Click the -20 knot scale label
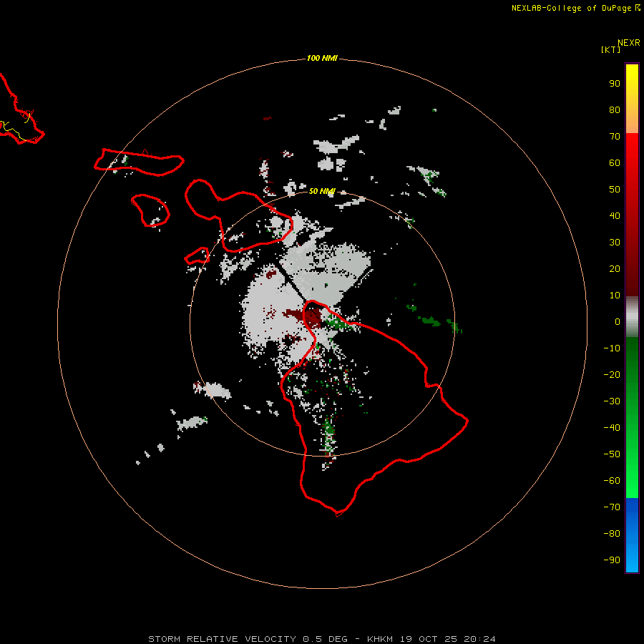This screenshot has height=644, width=644. pyautogui.click(x=612, y=375)
